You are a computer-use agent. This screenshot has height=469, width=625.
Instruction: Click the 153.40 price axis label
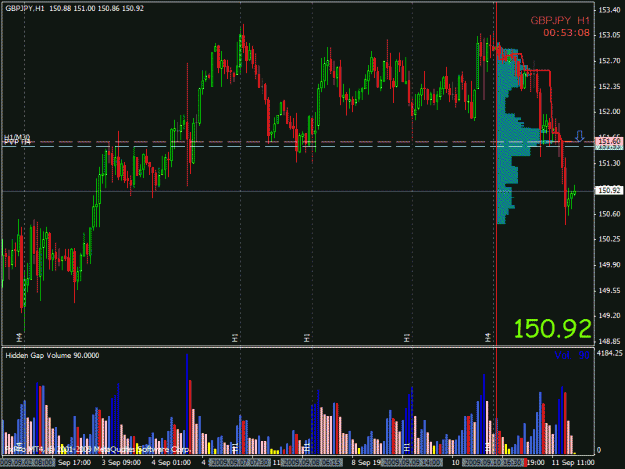pos(609,10)
